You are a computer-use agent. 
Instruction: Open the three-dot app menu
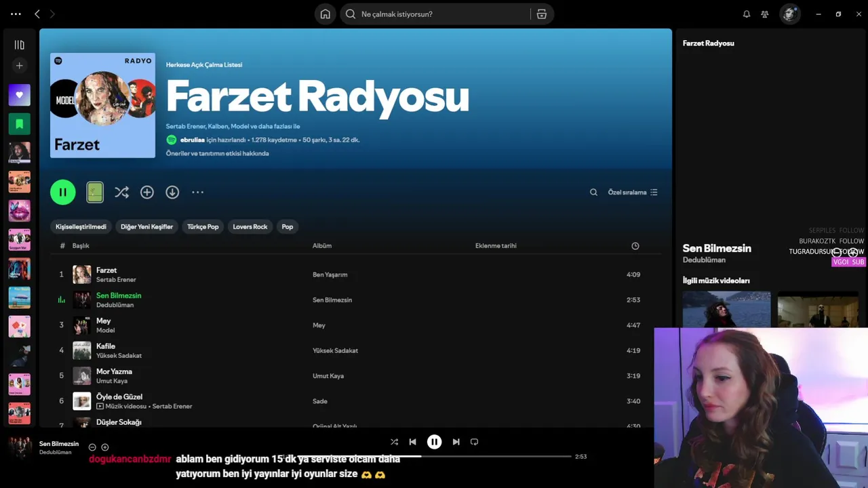coord(16,14)
